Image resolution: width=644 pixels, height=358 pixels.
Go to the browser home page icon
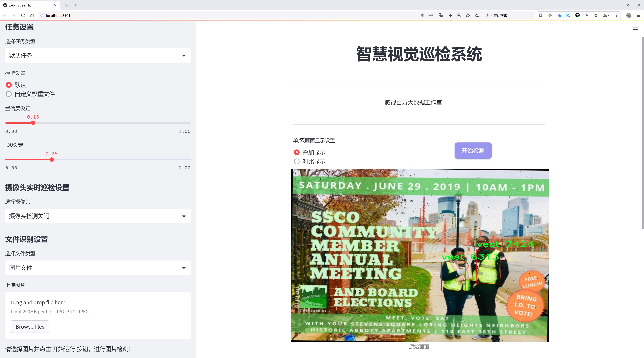pyautogui.click(x=32, y=16)
